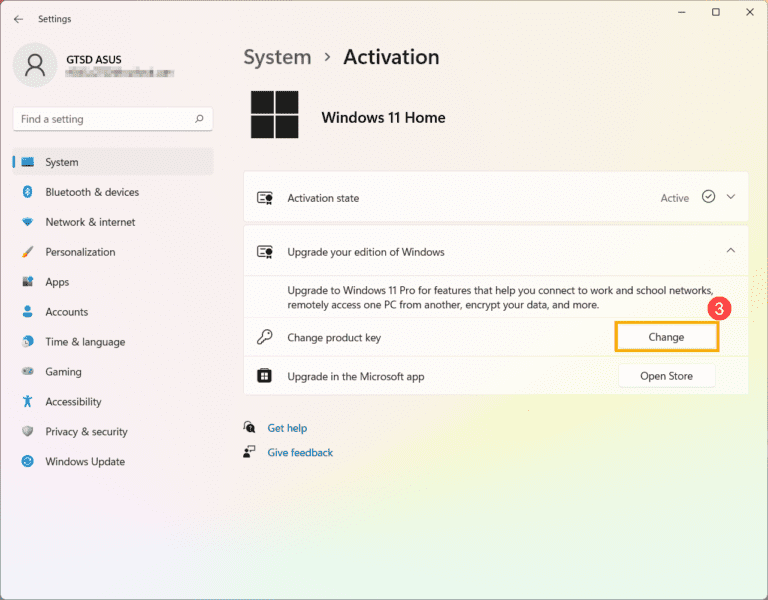Click the Windows logo beside Windows 11 Home

tap(274, 115)
